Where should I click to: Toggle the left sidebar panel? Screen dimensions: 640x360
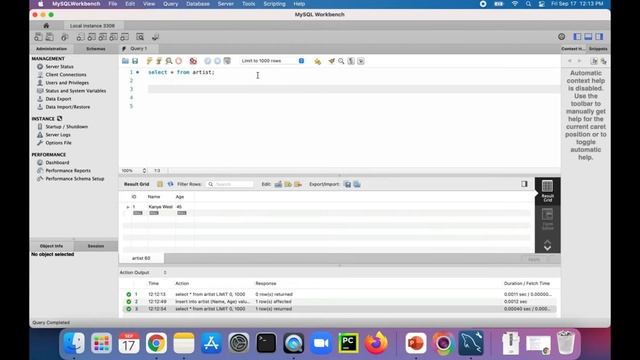point(577,37)
